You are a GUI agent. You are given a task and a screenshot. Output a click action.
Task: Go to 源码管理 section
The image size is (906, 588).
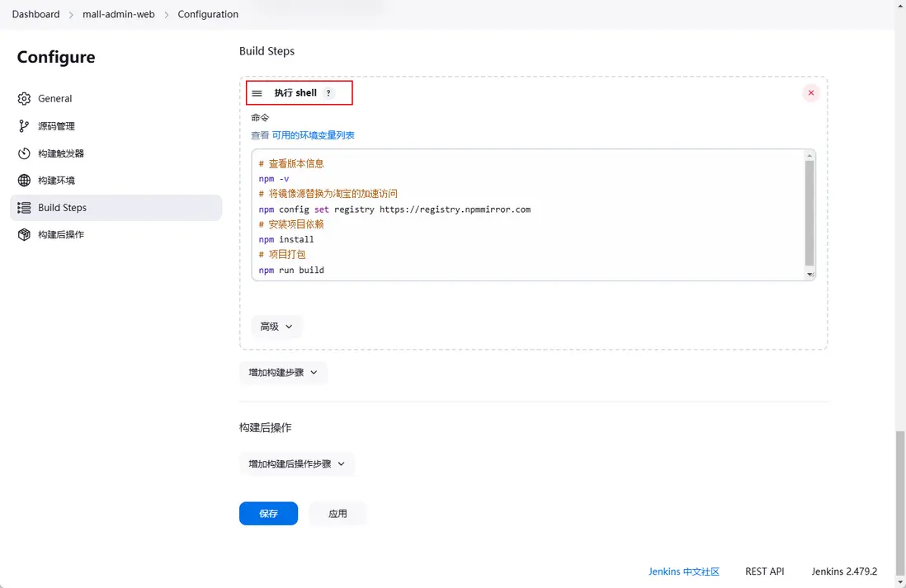coord(116,126)
